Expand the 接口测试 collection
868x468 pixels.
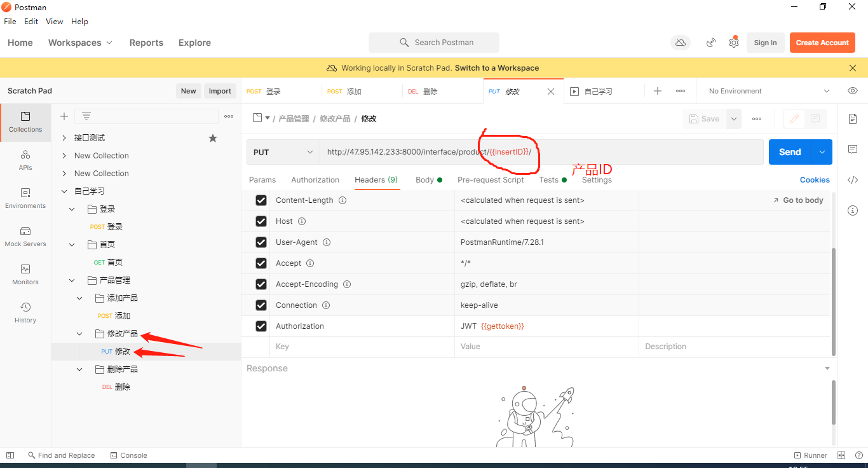pyautogui.click(x=64, y=138)
